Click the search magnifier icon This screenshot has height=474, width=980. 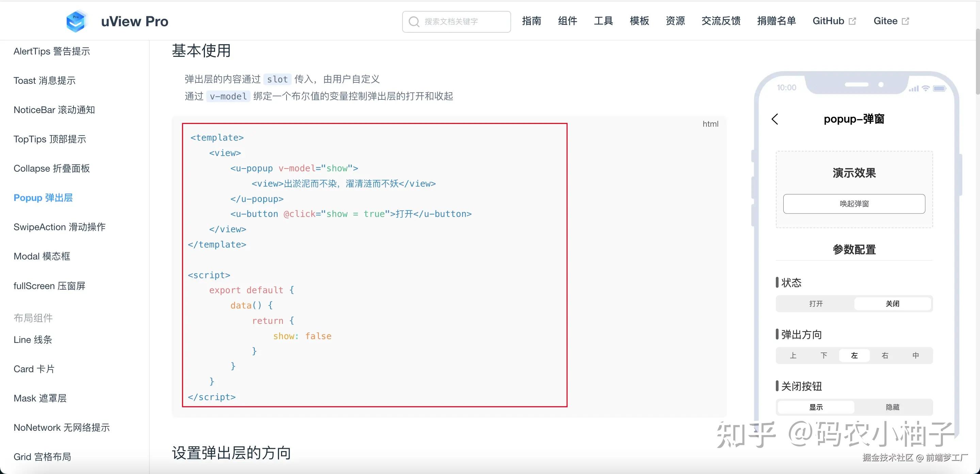[x=414, y=21]
